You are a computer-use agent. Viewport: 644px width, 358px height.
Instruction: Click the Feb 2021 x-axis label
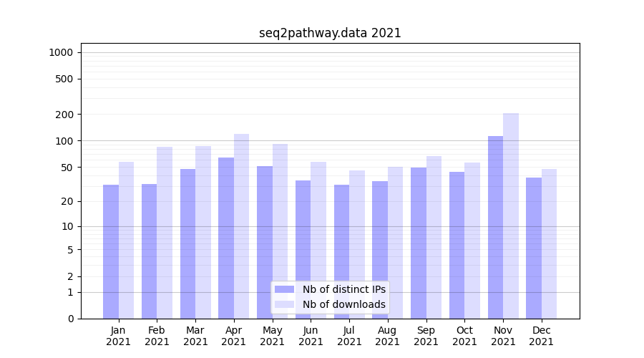(157, 336)
